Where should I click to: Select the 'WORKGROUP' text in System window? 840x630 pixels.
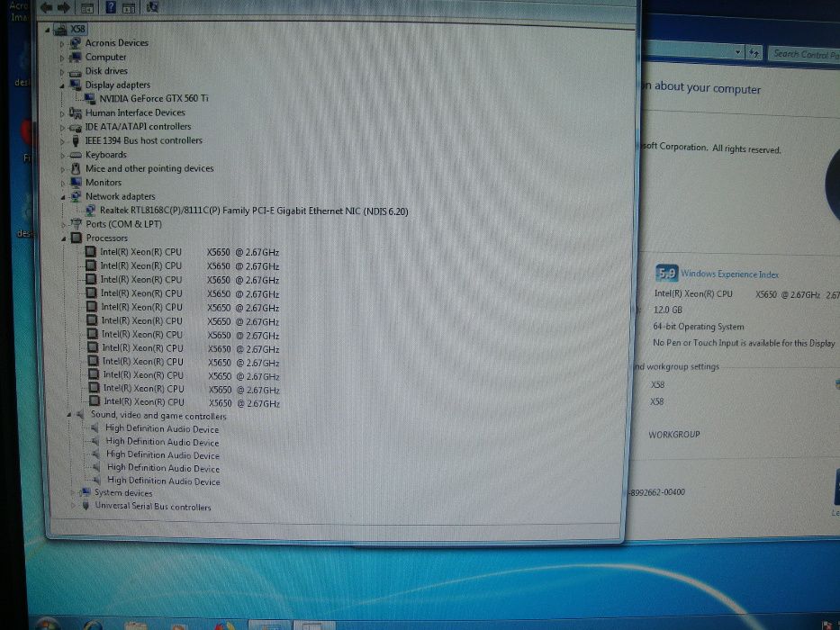click(x=674, y=435)
